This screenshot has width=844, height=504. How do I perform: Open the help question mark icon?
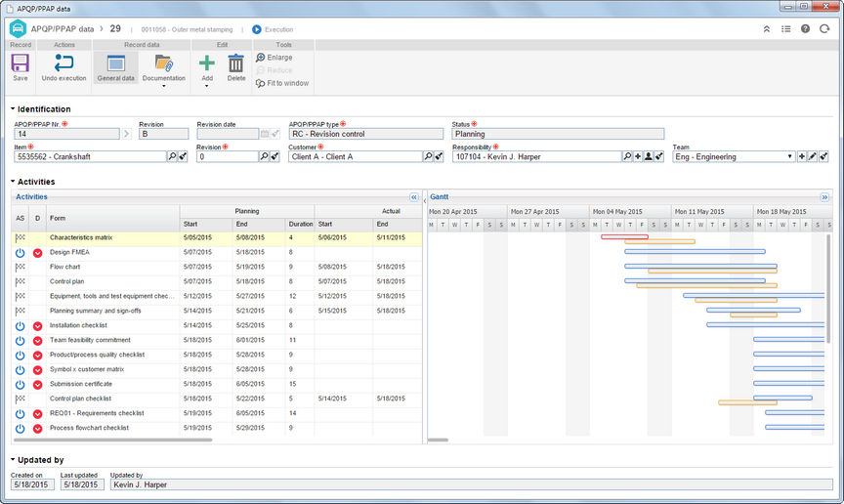(805, 29)
